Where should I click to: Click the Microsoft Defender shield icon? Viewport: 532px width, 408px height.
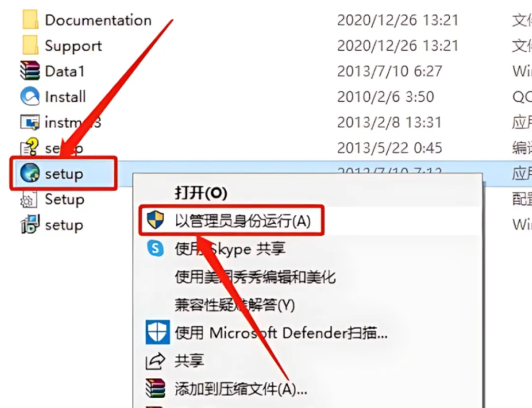(158, 332)
